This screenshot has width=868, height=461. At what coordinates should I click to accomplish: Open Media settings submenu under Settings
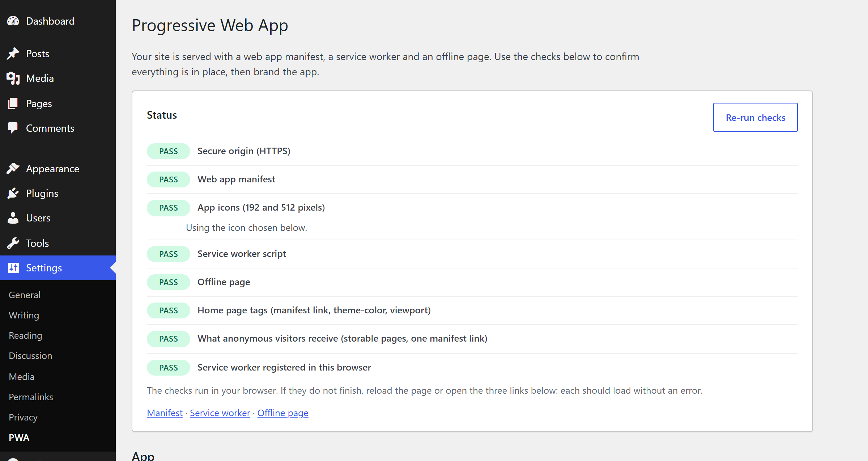pyautogui.click(x=22, y=377)
